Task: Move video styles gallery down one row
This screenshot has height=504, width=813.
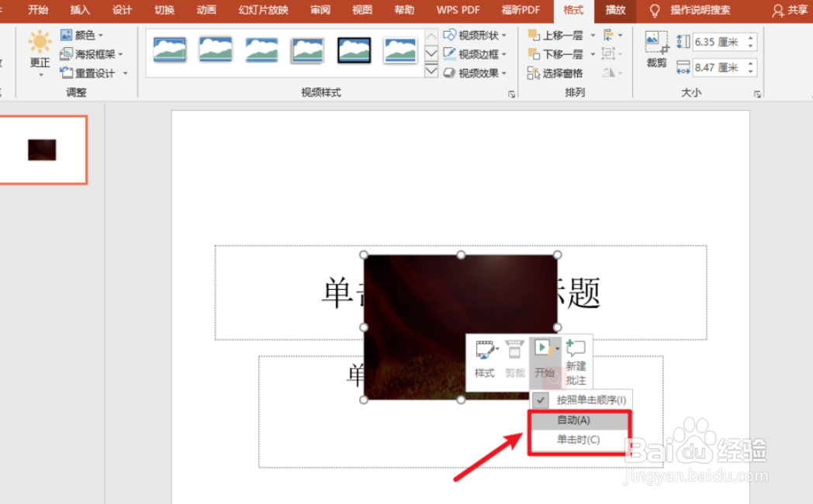Action: point(431,53)
